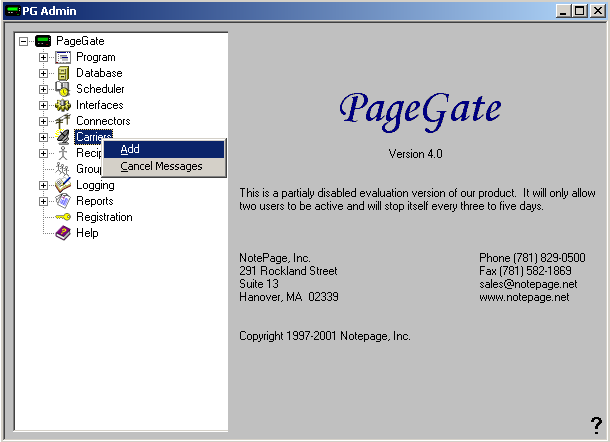Click the sales@notepage.net email address
Image resolution: width=610 pixels, height=442 pixels.
[528, 284]
